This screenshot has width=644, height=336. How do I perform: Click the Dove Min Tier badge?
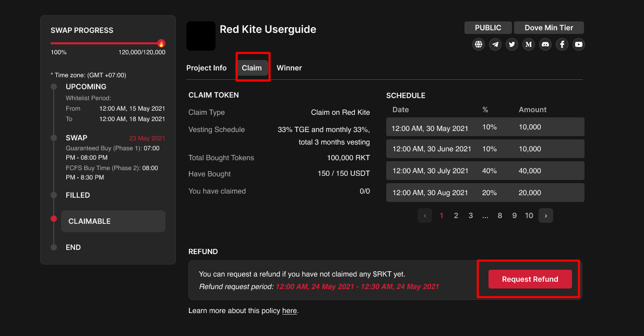coord(549,28)
